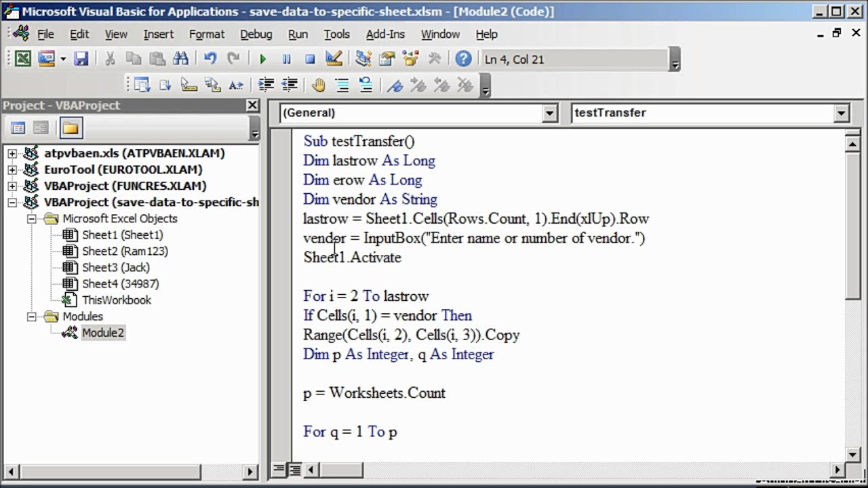This screenshot has height=488, width=868.
Task: Open the Add-Ins menu
Action: point(385,34)
